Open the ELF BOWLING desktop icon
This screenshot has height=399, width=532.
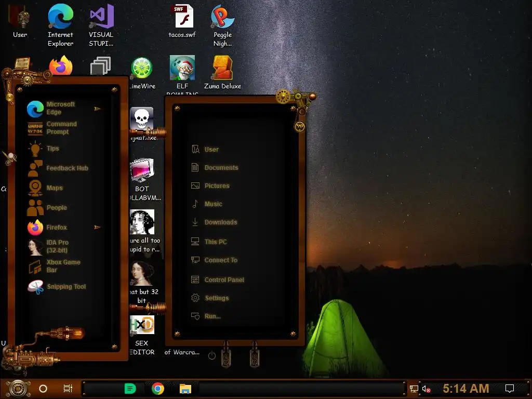182,75
